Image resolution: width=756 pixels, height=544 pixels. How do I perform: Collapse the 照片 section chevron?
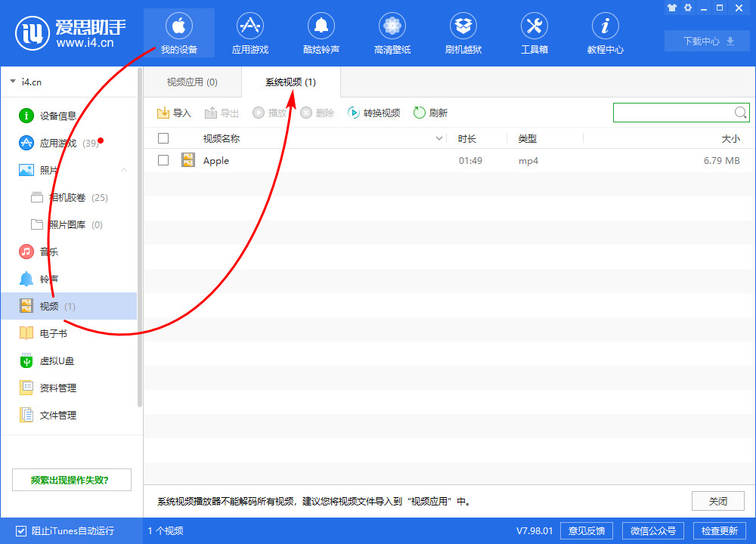pos(124,171)
